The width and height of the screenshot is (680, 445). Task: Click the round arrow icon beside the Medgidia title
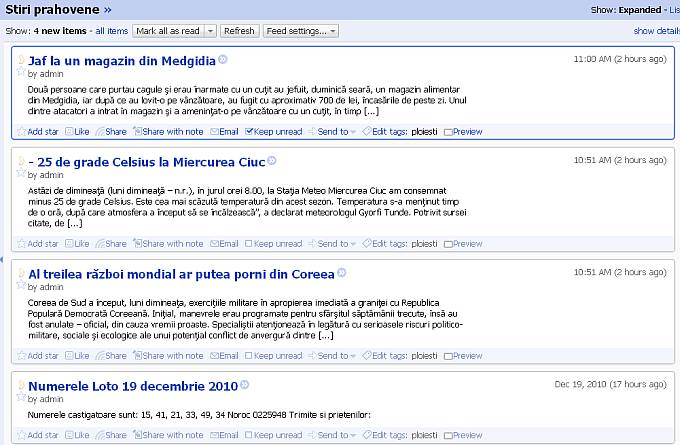[x=223, y=60]
